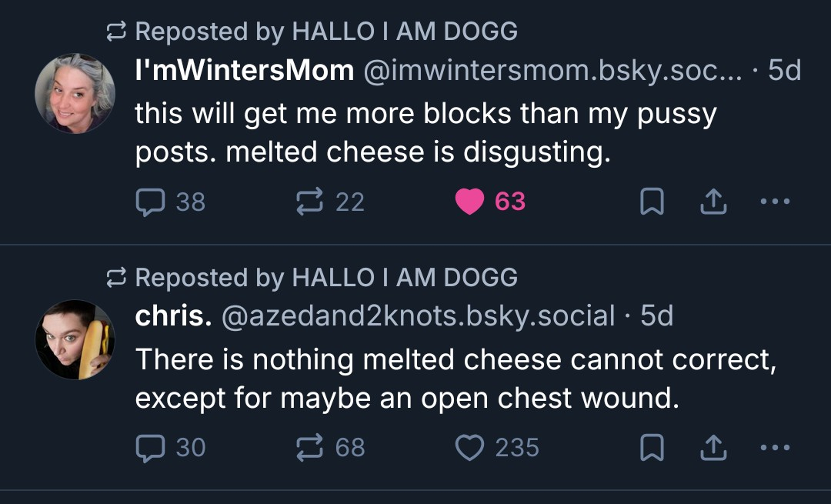Open more options for I'mWintersMom's post

[774, 202]
